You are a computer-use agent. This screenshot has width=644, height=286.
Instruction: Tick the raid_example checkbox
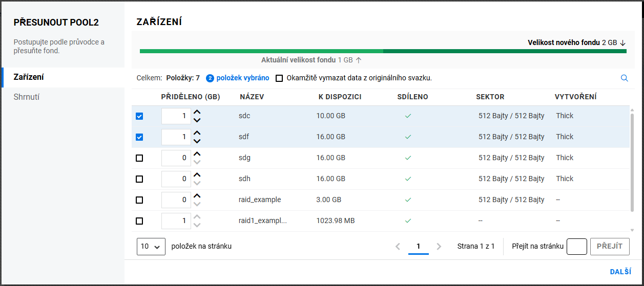[x=139, y=200]
